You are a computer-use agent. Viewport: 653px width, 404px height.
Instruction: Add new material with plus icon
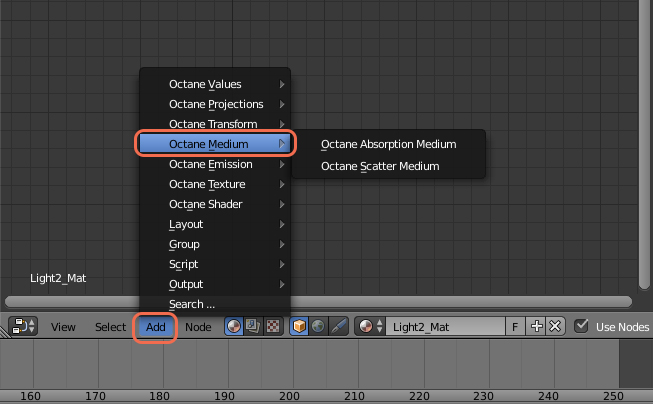[x=537, y=326]
